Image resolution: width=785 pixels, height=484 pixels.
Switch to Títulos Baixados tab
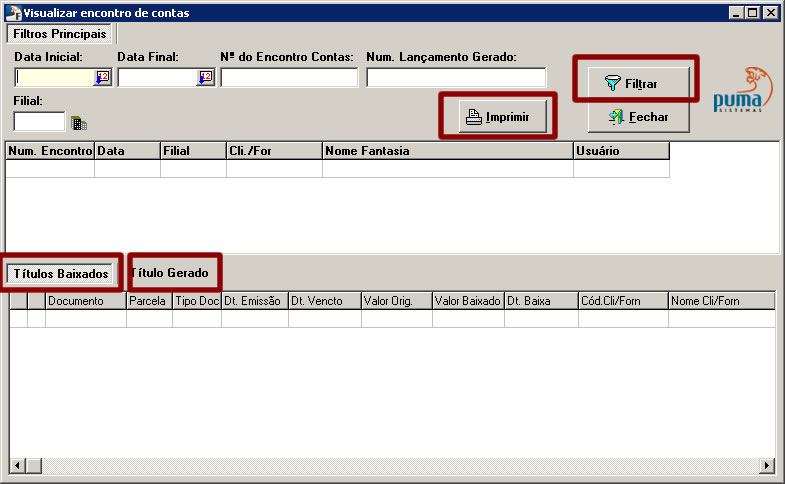click(x=61, y=272)
